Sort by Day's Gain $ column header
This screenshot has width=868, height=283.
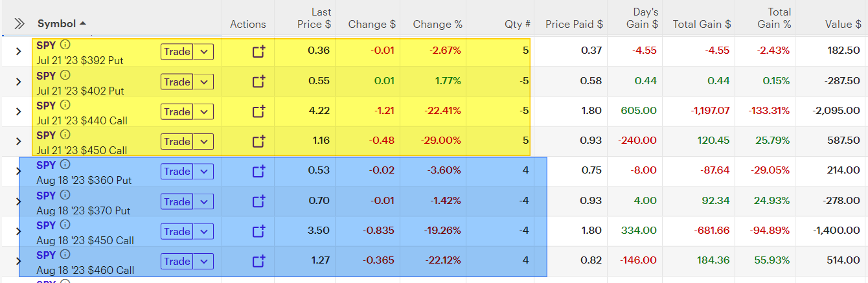[641, 18]
